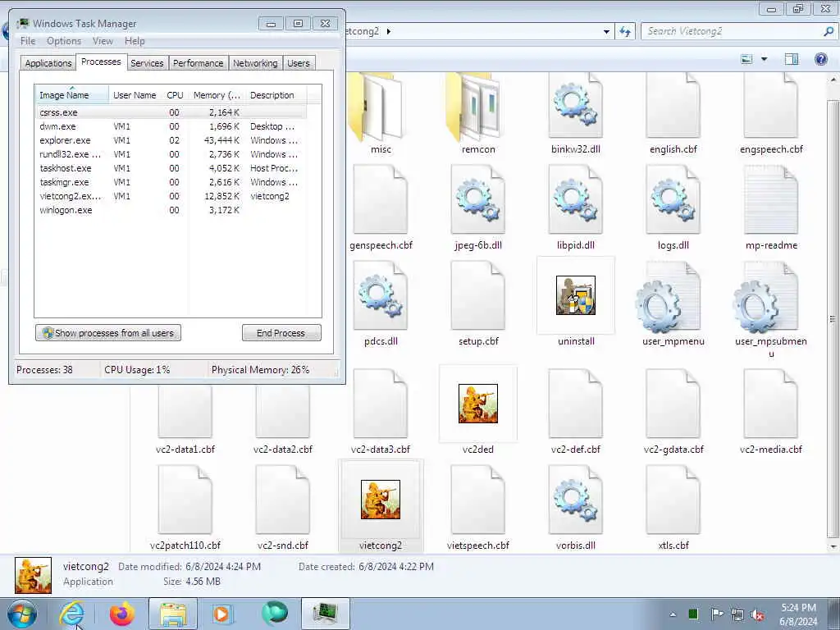Select the engspeech.cbf file icon
This screenshot has height=630, width=840.
(770, 106)
